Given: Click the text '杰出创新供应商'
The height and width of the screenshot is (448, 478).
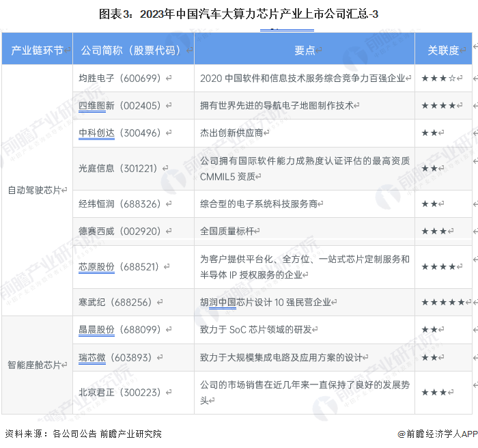Looking at the screenshot, I should tap(231, 133).
